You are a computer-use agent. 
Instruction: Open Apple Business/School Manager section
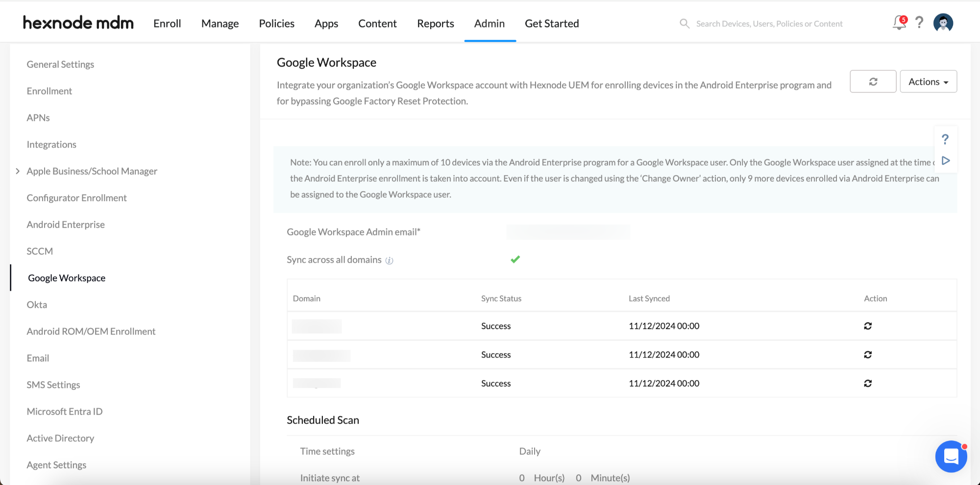pyautogui.click(x=92, y=171)
